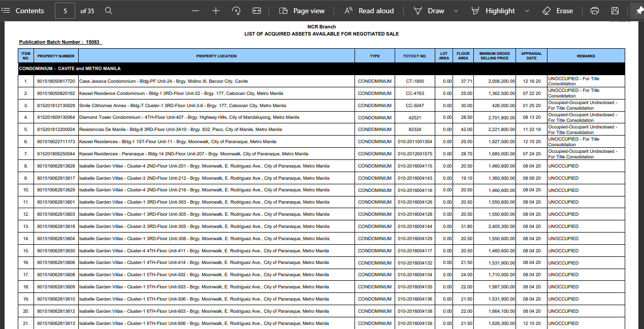Click floor area value 31.80
Viewport: 644px width, 329px height.
[466, 226]
